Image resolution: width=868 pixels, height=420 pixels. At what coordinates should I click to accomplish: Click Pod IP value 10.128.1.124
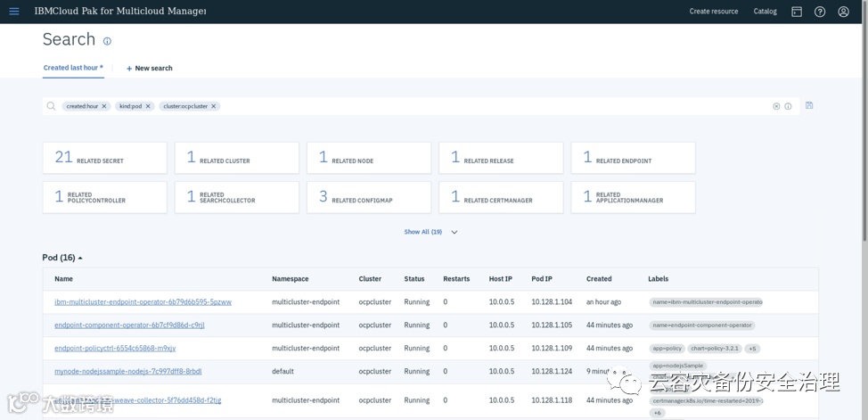pos(552,371)
